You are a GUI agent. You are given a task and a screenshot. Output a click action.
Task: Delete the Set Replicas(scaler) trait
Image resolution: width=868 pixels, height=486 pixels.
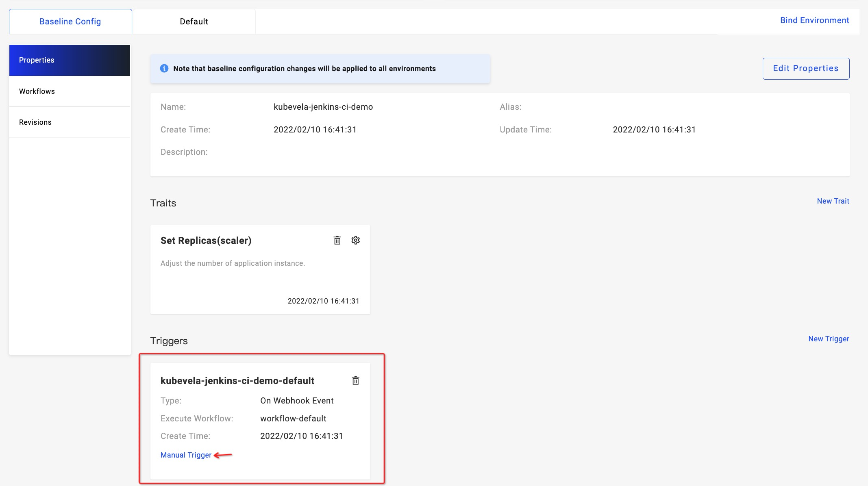click(337, 240)
